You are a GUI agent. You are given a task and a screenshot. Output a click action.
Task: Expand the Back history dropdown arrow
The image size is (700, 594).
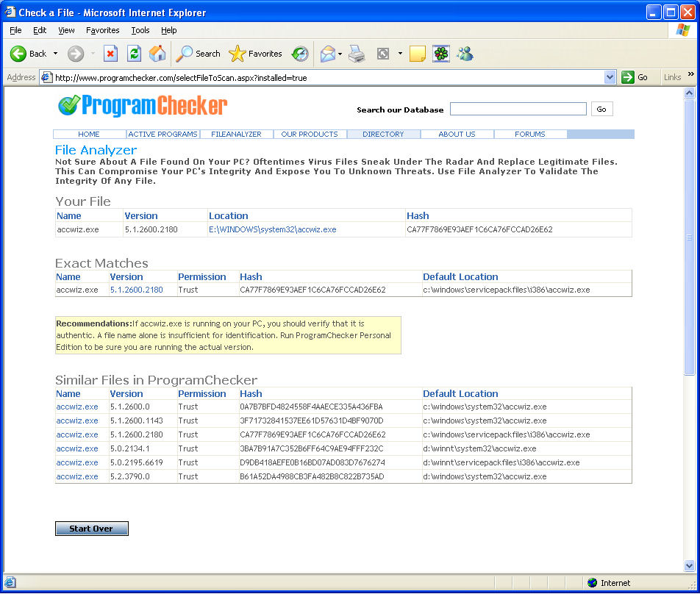click(x=55, y=54)
